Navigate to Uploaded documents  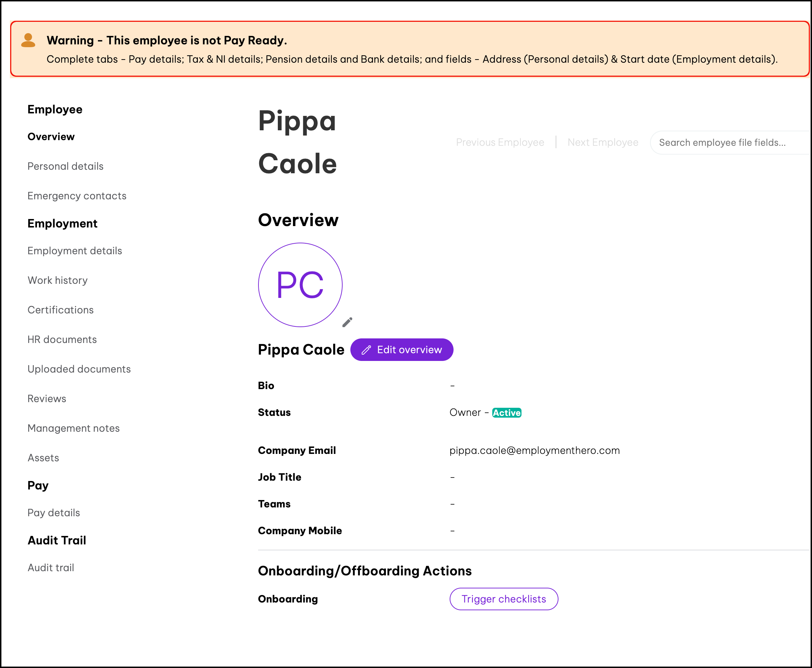(x=79, y=369)
